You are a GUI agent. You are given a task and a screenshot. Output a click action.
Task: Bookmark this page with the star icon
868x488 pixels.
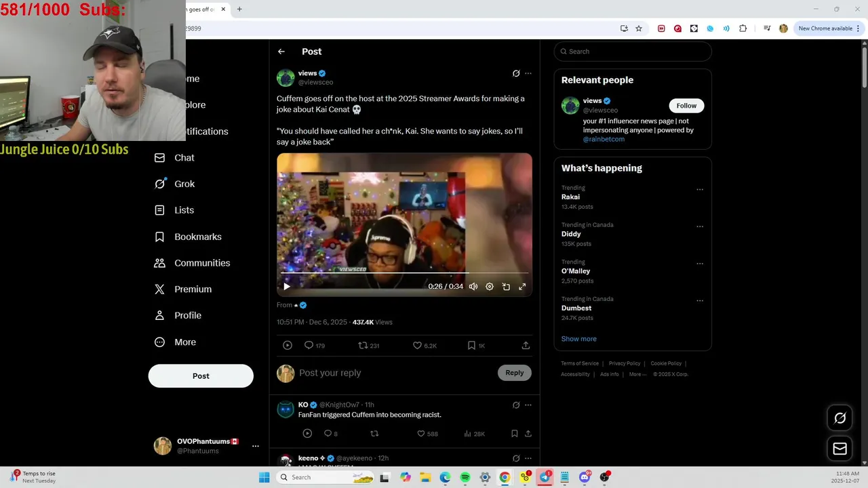pos(639,28)
